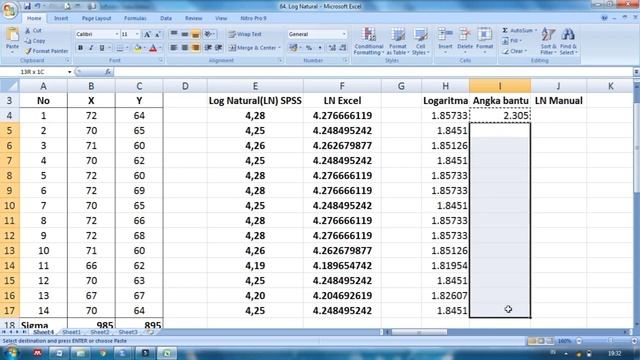
Task: Toggle Middle Align vertical alignment
Action: pyautogui.click(x=185, y=34)
